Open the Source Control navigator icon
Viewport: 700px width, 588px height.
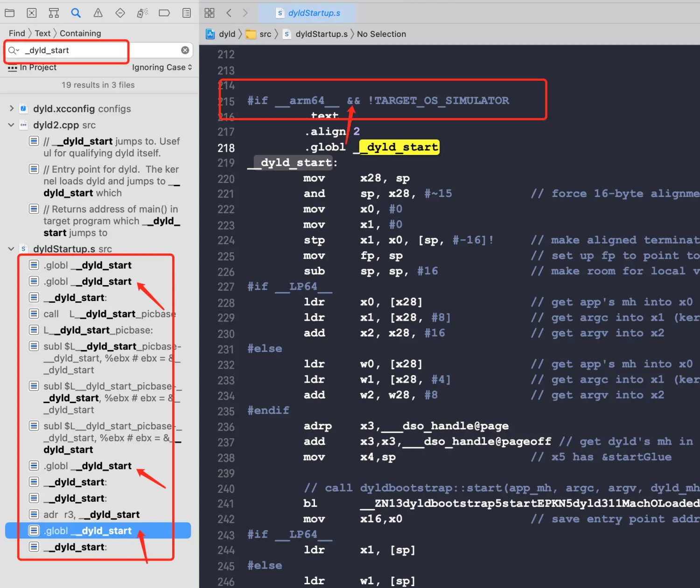[32, 13]
